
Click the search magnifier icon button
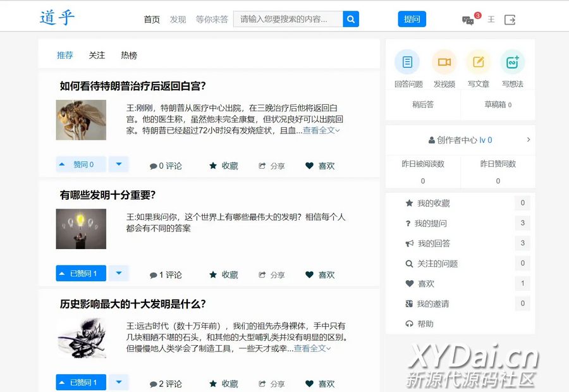click(351, 20)
